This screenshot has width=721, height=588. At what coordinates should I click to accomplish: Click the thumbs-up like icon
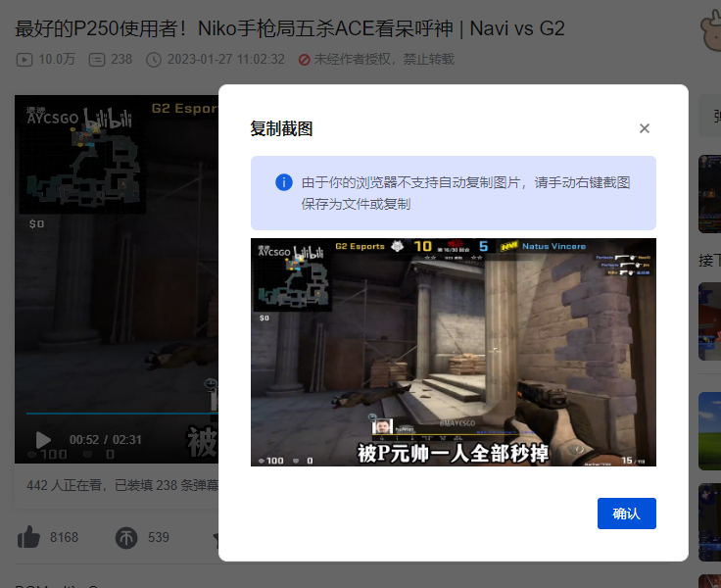tap(28, 537)
